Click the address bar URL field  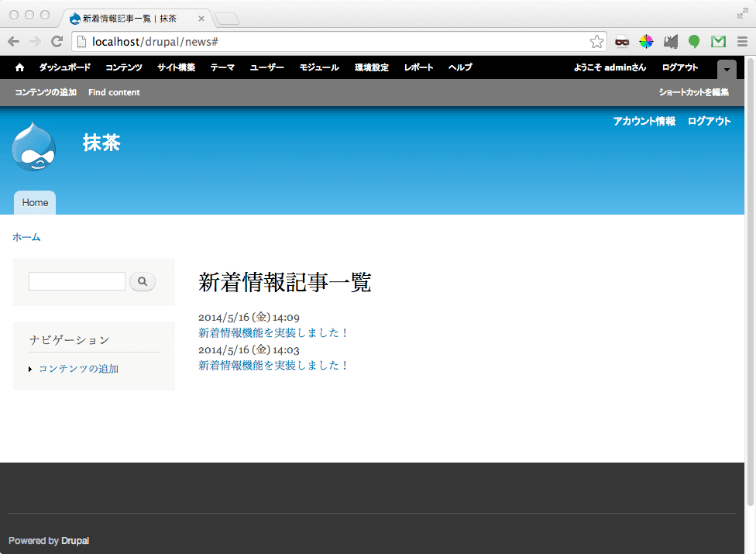tap(338, 42)
